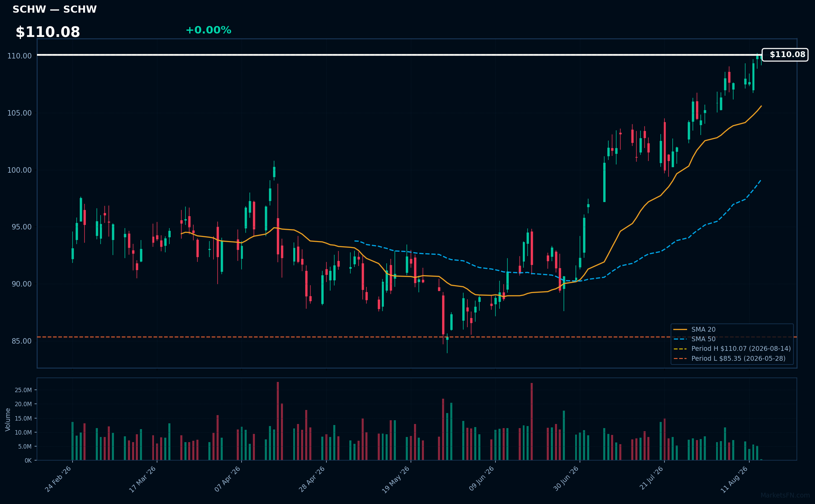815x504 pixels.
Task: Select the "SMA 50" legend entry
Action: 703,339
